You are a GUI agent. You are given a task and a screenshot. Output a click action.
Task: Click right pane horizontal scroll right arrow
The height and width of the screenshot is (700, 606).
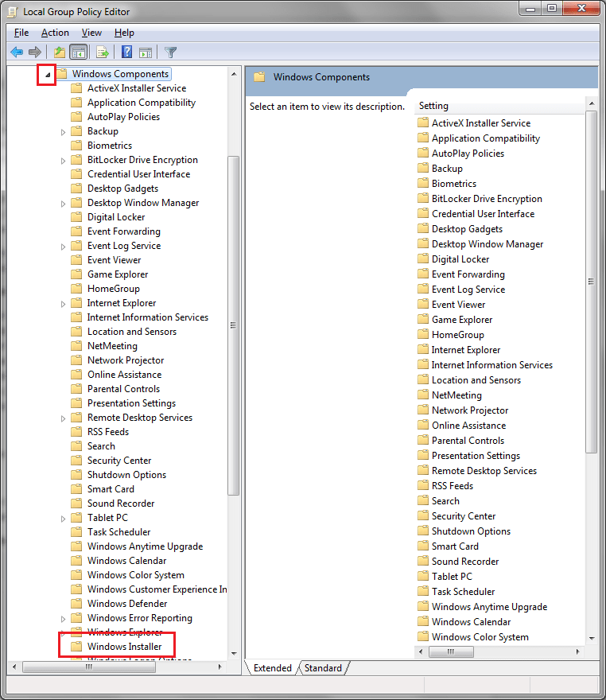(x=578, y=651)
